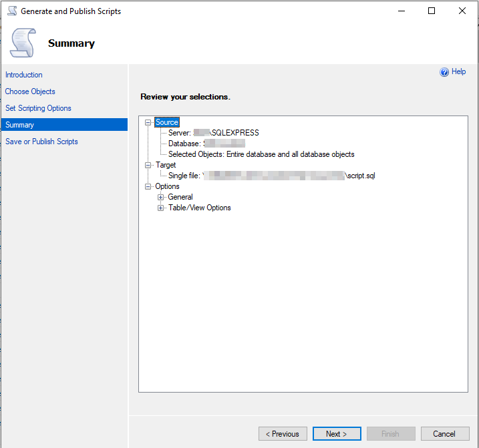This screenshot has height=448, width=479.
Task: Open the Choose Objects page
Action: pyautogui.click(x=30, y=91)
